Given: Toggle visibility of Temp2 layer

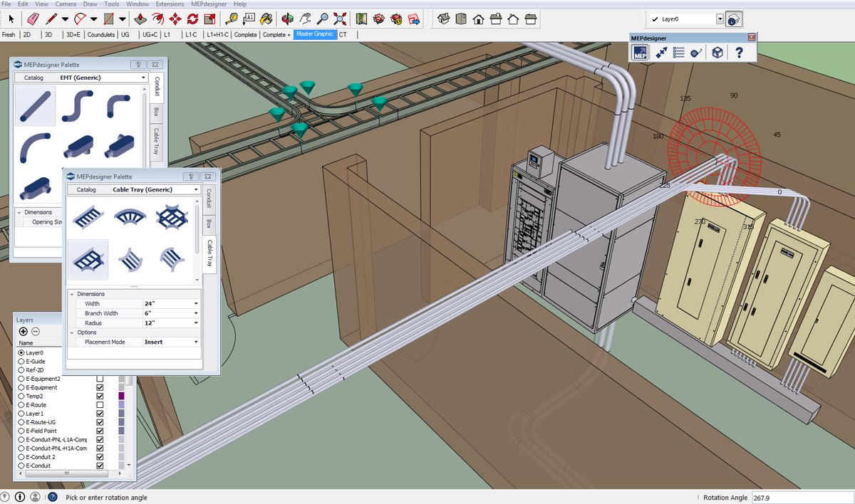Looking at the screenshot, I should coord(100,396).
